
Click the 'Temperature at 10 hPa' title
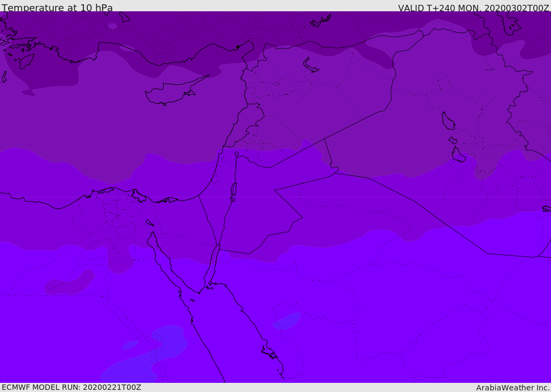point(57,8)
